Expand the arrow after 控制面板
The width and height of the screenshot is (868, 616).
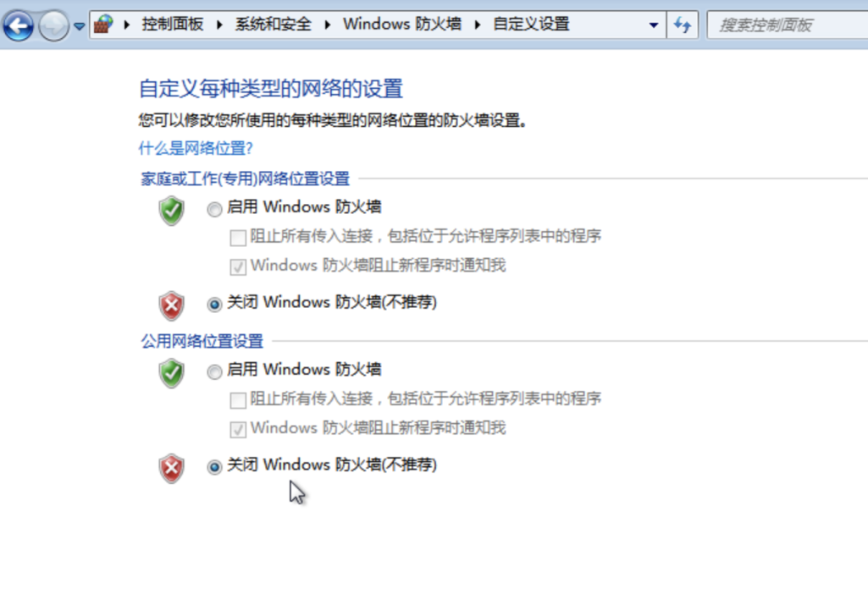click(x=219, y=25)
